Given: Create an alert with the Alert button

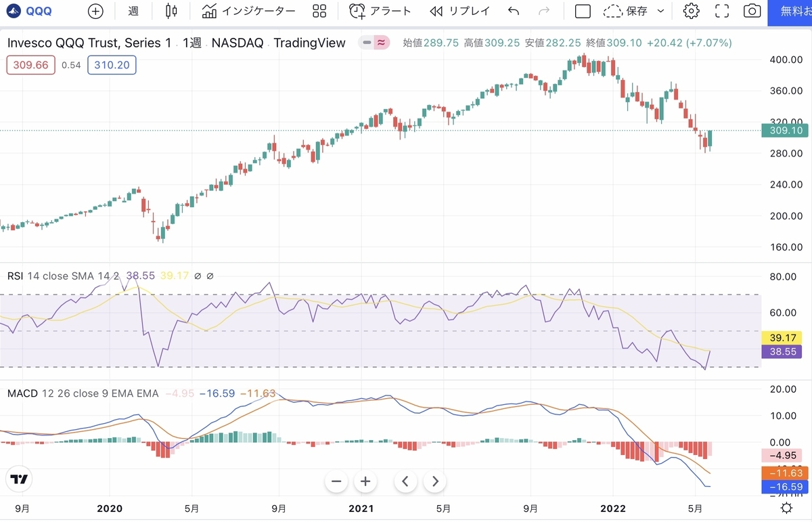Looking at the screenshot, I should (x=380, y=11).
